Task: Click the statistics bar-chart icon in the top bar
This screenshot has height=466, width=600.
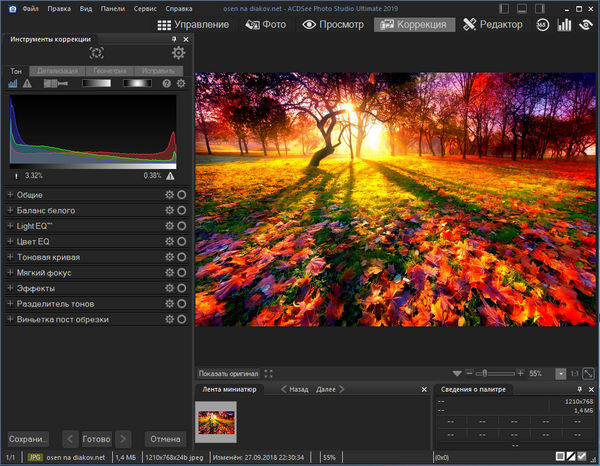Action: (x=564, y=24)
